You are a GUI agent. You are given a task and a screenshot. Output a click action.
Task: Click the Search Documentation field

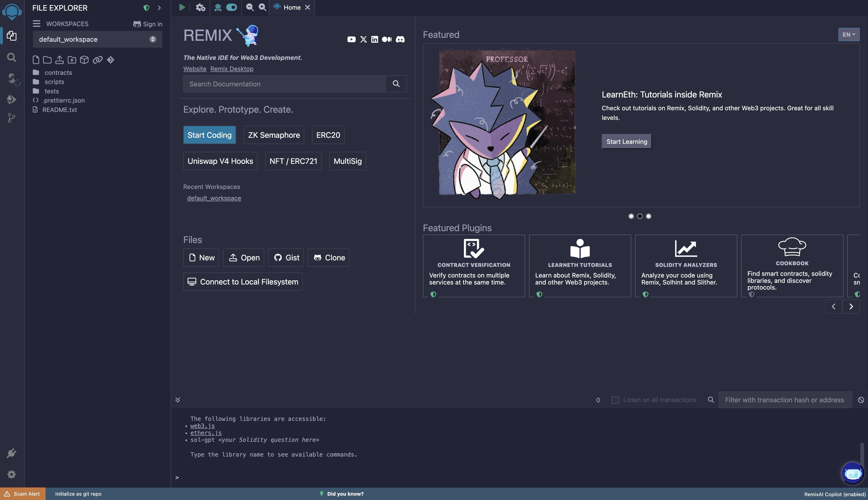(285, 84)
